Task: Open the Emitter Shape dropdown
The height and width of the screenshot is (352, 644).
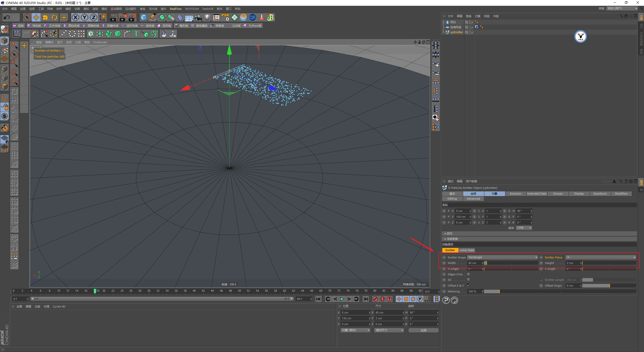Action: [x=502, y=257]
